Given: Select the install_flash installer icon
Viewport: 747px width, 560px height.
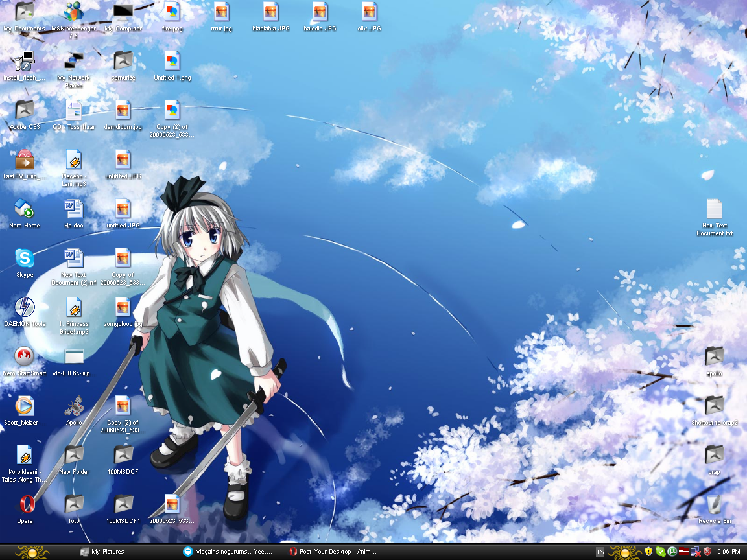Looking at the screenshot, I should (24, 65).
